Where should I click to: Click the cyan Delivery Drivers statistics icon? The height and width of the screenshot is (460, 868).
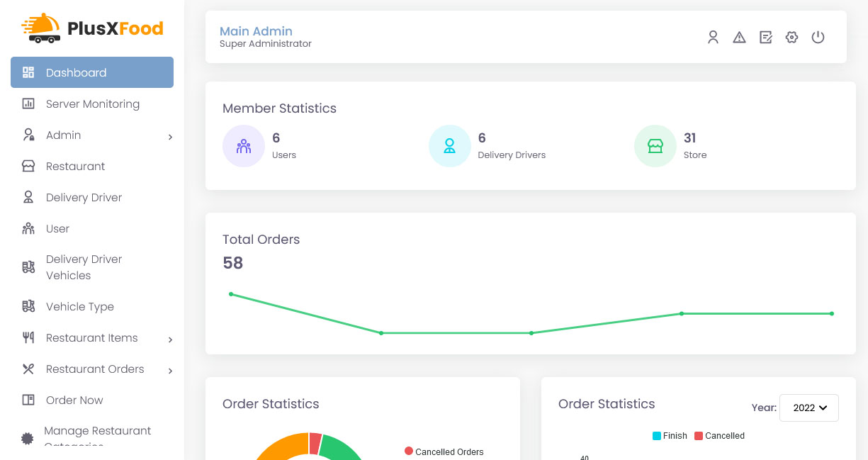coord(449,146)
